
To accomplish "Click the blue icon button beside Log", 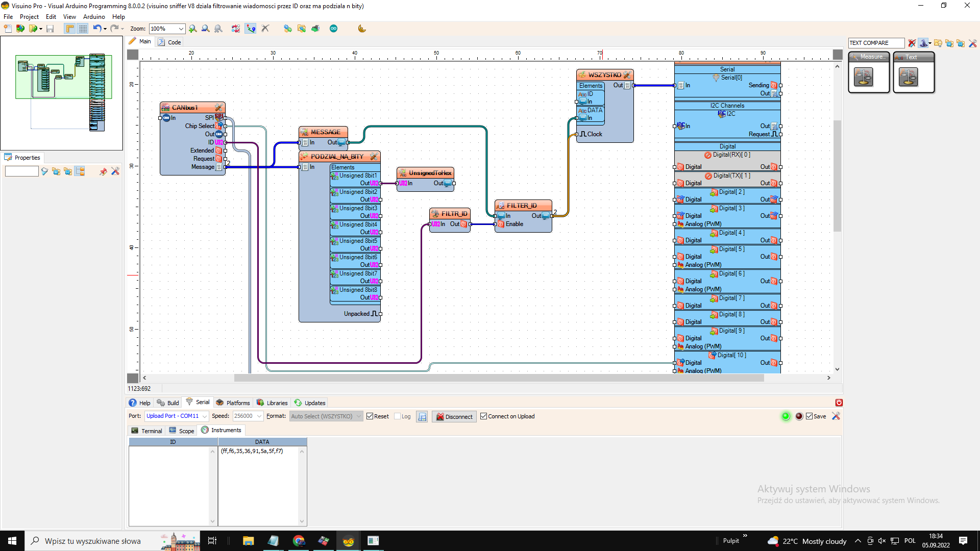I will (422, 417).
